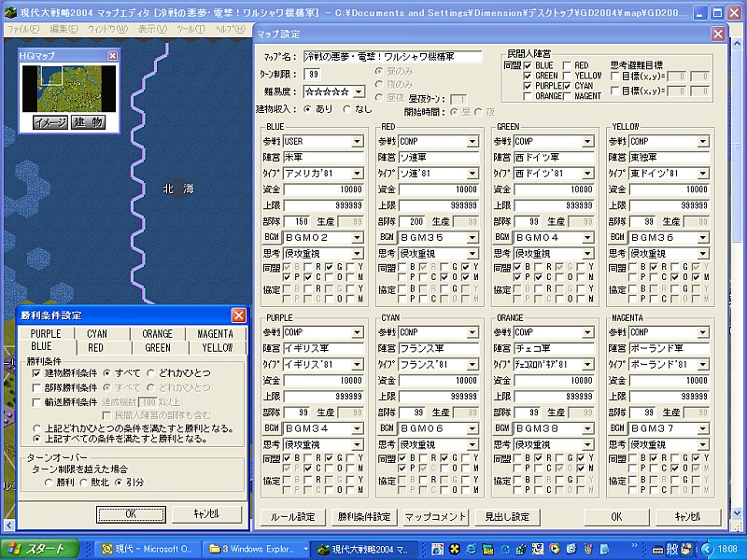This screenshot has width=747, height=560.
Task: Select 引分 for turn limit exceeded
Action: pos(119,483)
